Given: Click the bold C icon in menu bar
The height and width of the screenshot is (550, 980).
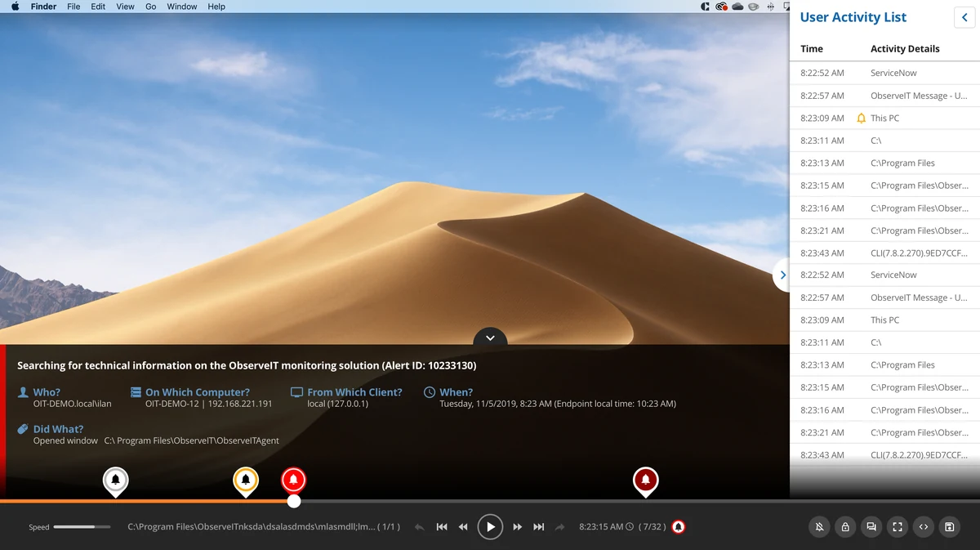Looking at the screenshot, I should (x=705, y=7).
